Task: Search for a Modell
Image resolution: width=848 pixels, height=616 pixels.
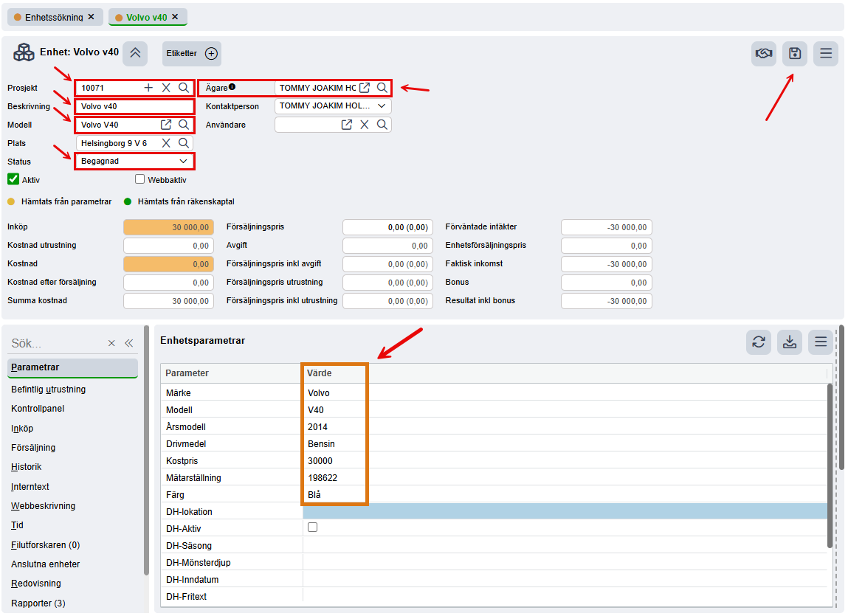Action: pos(184,125)
